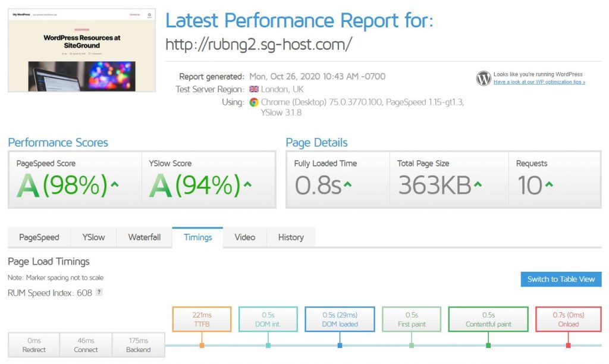Open the RUM Speed Index help icon

pyautogui.click(x=99, y=292)
